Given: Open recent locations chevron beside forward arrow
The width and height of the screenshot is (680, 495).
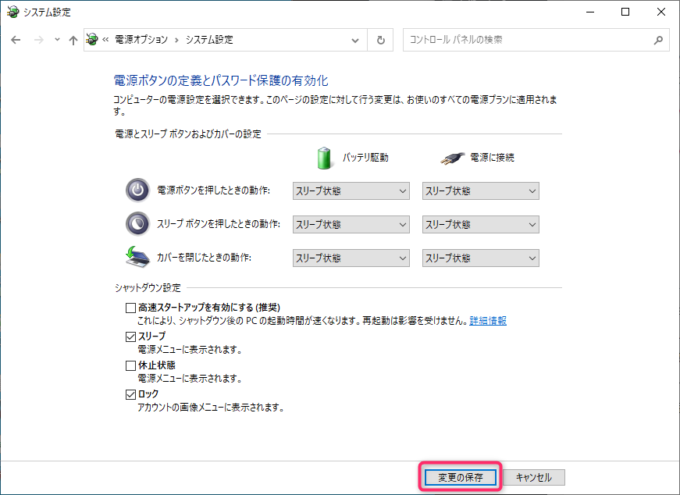Looking at the screenshot, I should click(x=57, y=40).
